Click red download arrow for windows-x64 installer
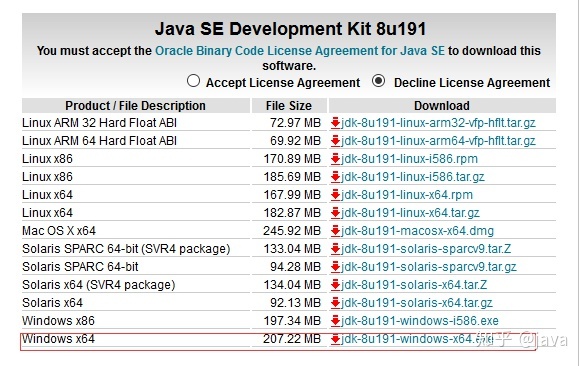This screenshot has height=366, width=584. tap(335, 339)
